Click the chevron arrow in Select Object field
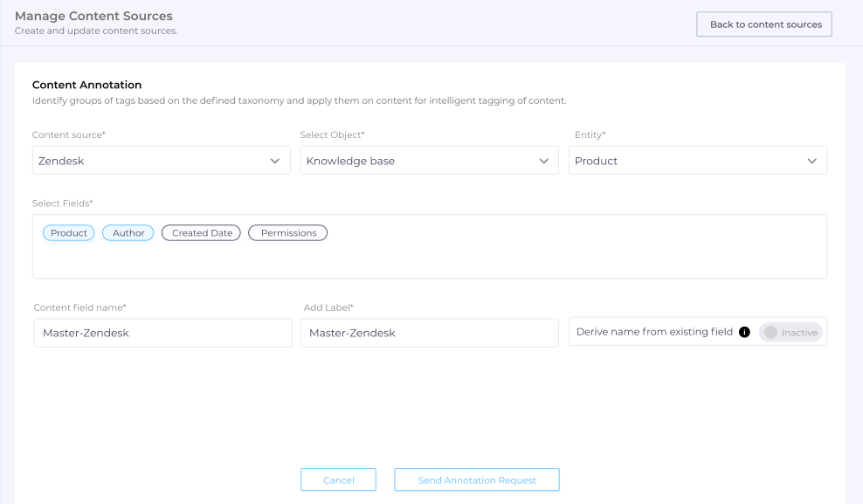 pyautogui.click(x=543, y=161)
